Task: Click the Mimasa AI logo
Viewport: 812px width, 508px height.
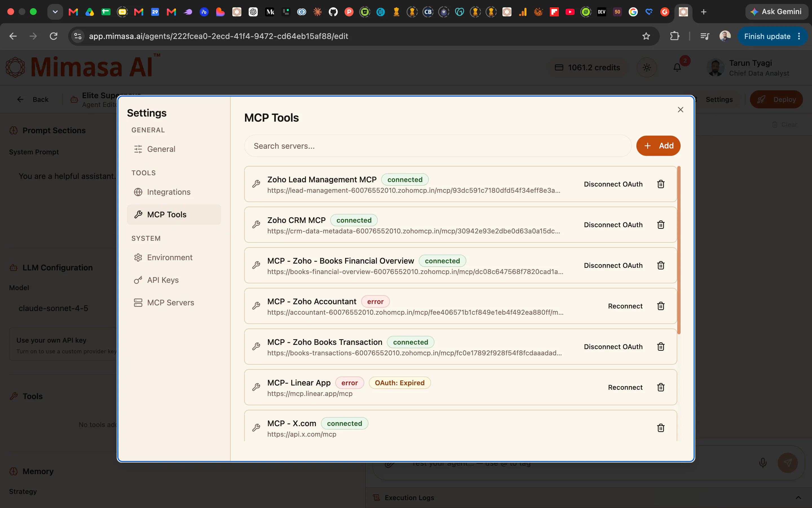Action: 83,66
